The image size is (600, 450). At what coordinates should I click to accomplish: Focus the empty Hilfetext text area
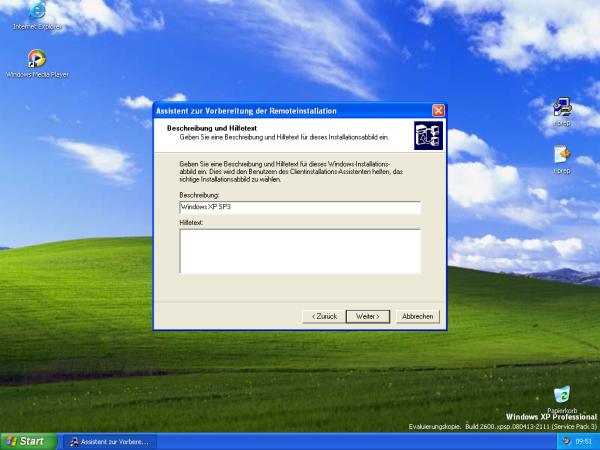tap(300, 251)
